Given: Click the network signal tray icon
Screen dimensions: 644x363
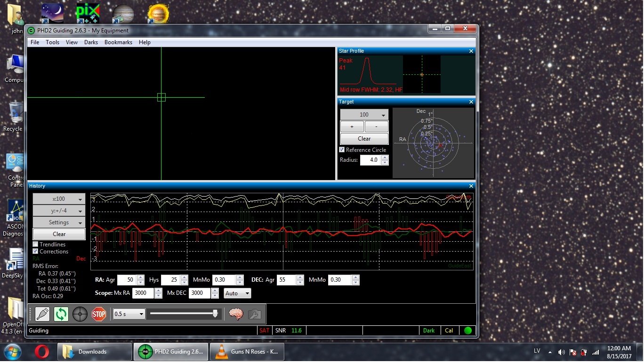Looking at the screenshot, I should point(596,352).
